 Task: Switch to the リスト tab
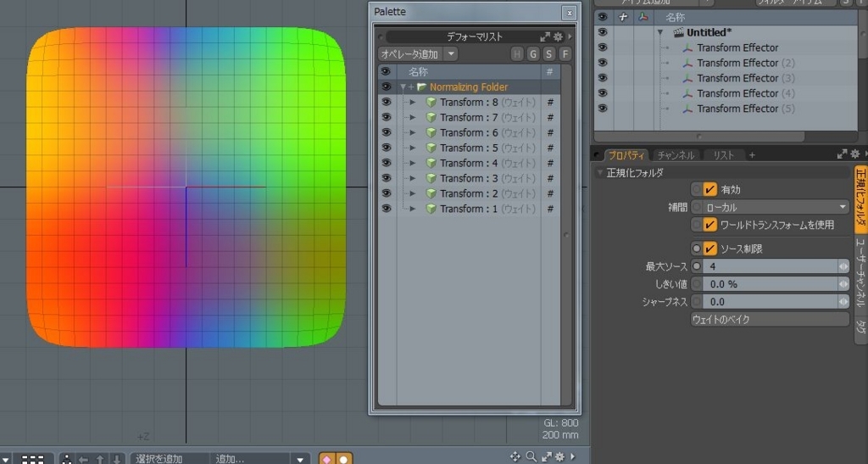723,155
